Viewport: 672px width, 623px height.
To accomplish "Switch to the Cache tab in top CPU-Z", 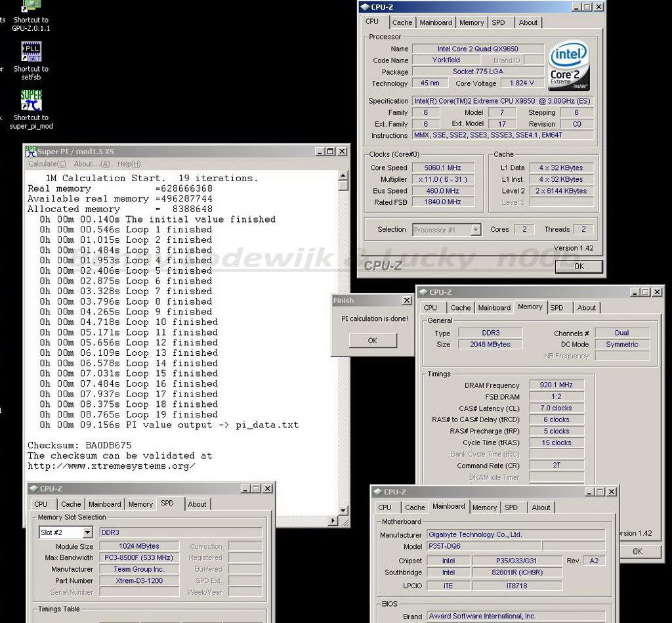I will tap(402, 22).
